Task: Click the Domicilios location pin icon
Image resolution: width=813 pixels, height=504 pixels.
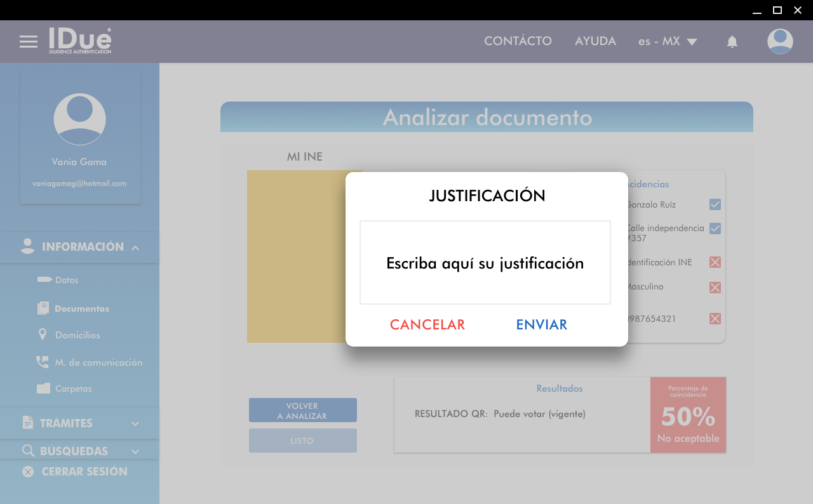Action: pyautogui.click(x=43, y=335)
